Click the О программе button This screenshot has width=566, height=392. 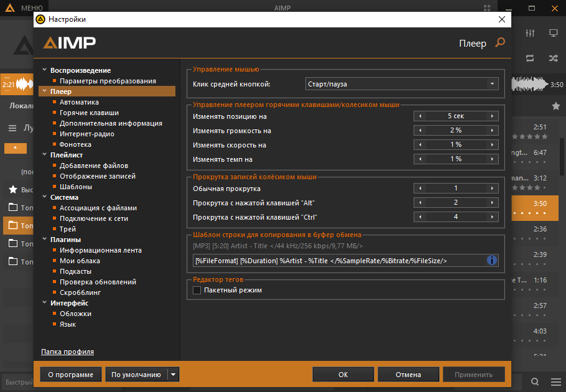click(70, 375)
